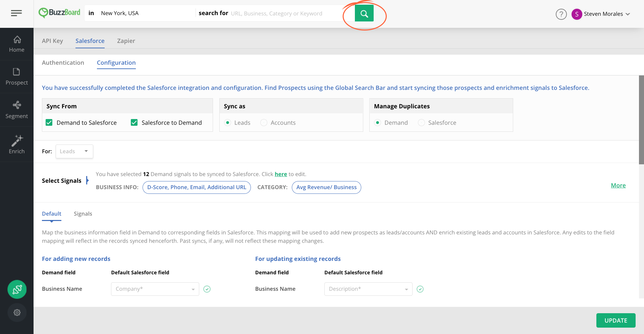Image resolution: width=644 pixels, height=334 pixels.
Task: Select Salesforce radio under Manage Duplicates
Action: [x=421, y=123]
